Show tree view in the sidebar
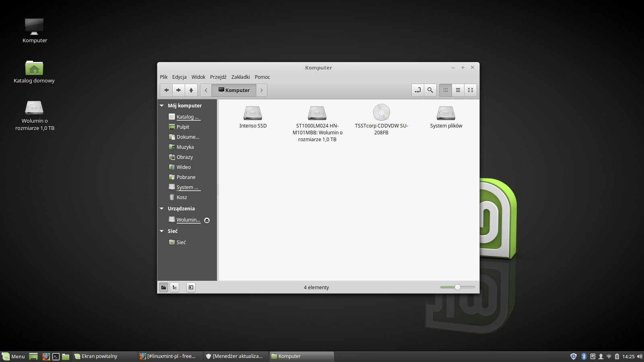The height and width of the screenshot is (362, 644). coord(174,287)
